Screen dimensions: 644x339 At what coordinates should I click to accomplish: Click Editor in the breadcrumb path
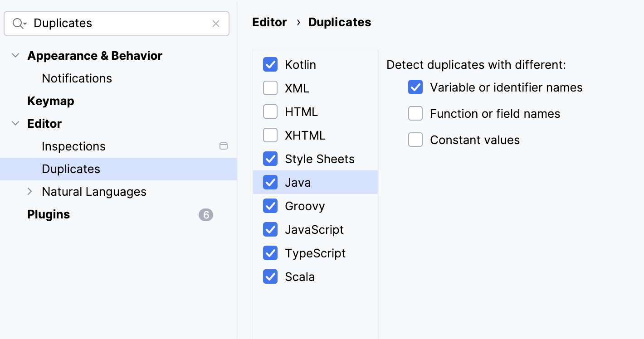(x=269, y=22)
